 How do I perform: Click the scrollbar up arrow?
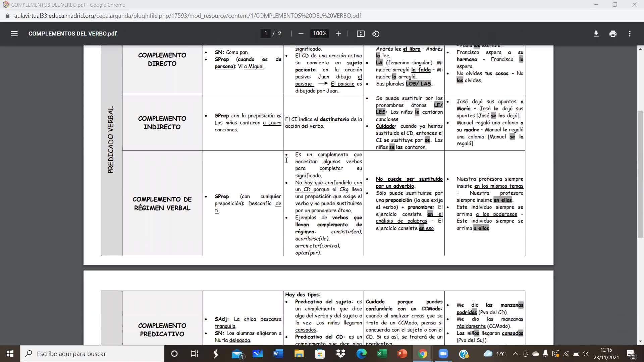[x=640, y=49]
